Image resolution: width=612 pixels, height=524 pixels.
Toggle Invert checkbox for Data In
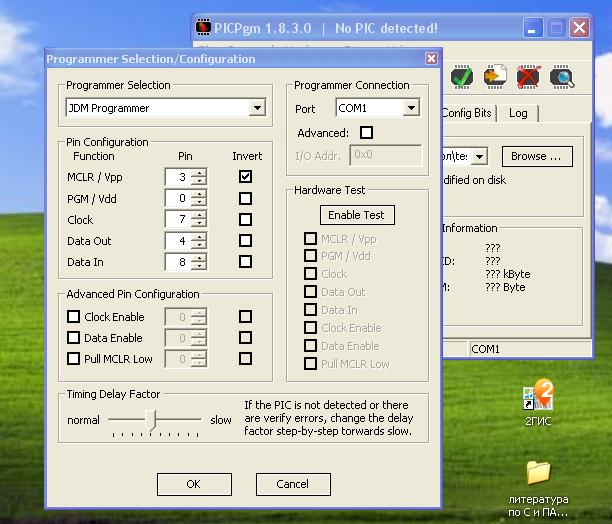[x=245, y=261]
